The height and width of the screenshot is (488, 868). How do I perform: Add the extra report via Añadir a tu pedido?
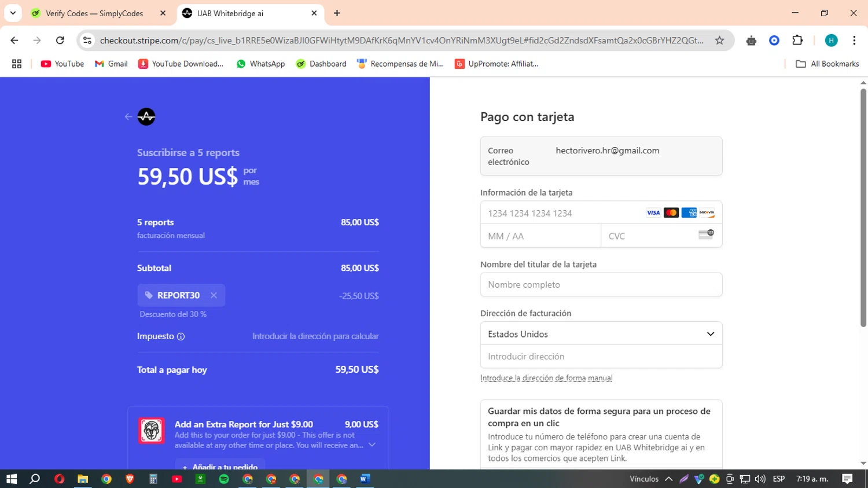coord(220,465)
